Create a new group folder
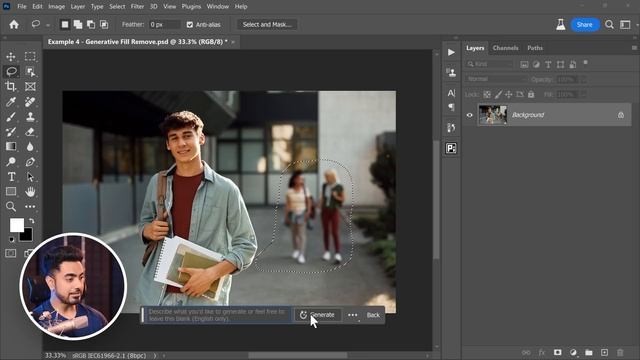 [589, 352]
